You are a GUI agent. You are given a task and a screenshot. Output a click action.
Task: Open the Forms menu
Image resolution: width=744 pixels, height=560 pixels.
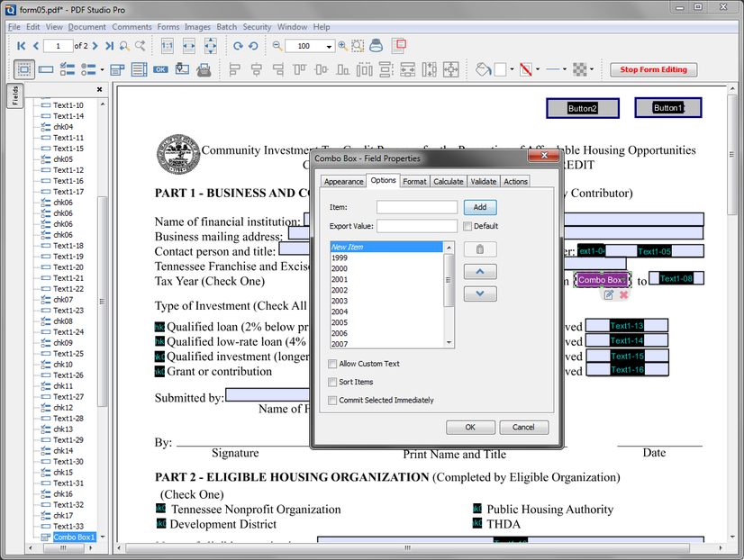(x=168, y=27)
